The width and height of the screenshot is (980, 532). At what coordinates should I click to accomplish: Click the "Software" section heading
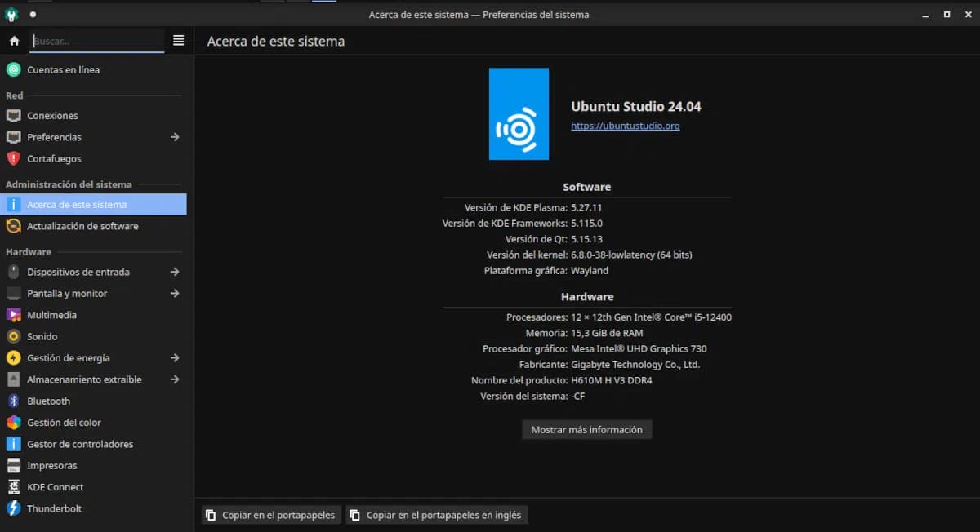[587, 187]
